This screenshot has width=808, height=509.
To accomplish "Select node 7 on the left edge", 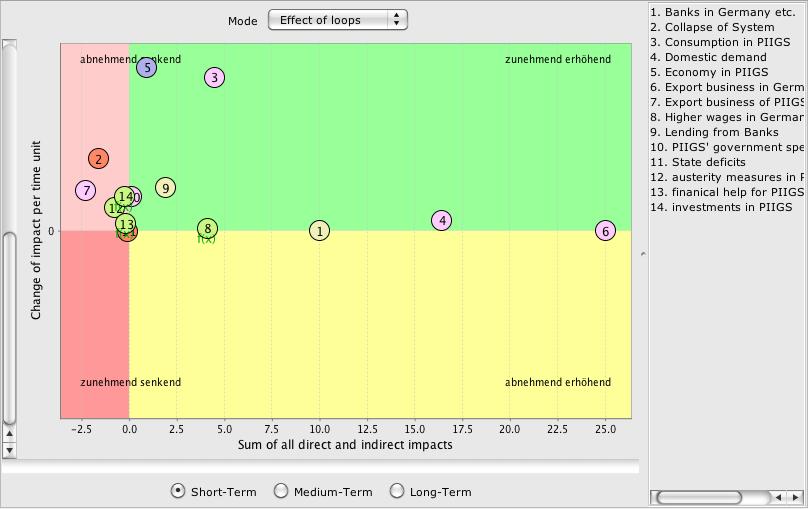I will 86,191.
